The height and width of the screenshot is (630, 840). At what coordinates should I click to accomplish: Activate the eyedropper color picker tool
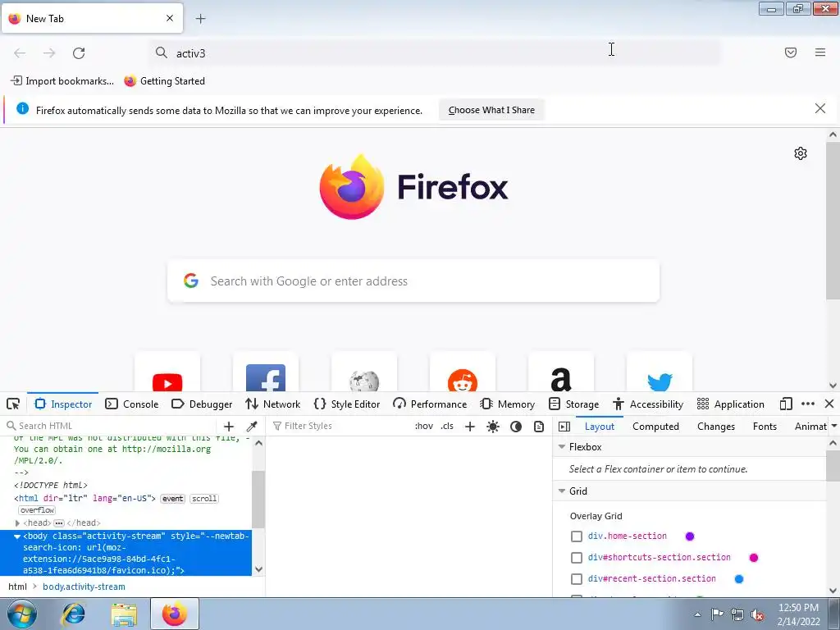pos(251,427)
